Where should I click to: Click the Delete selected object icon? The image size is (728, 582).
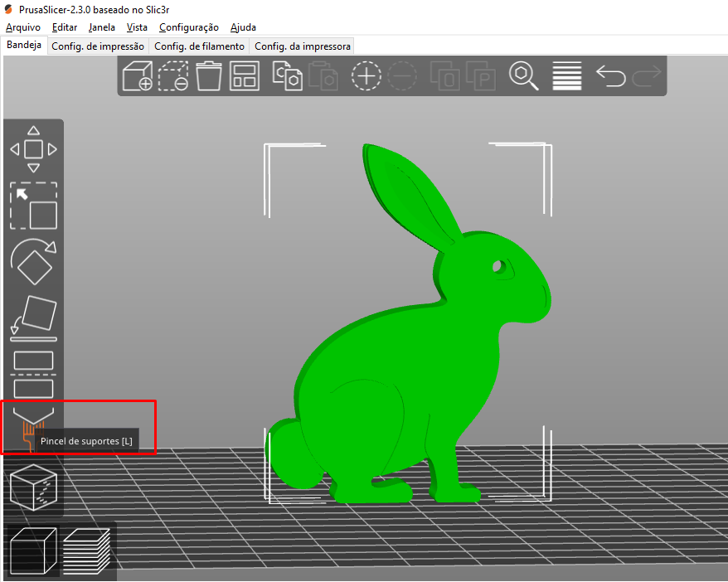tap(173, 75)
